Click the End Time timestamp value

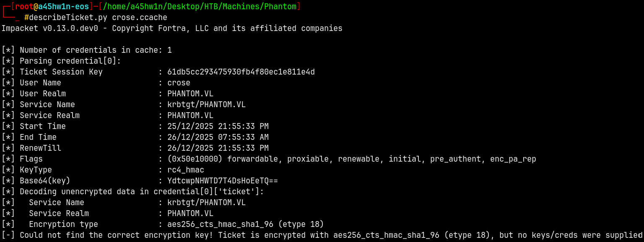tap(218, 137)
